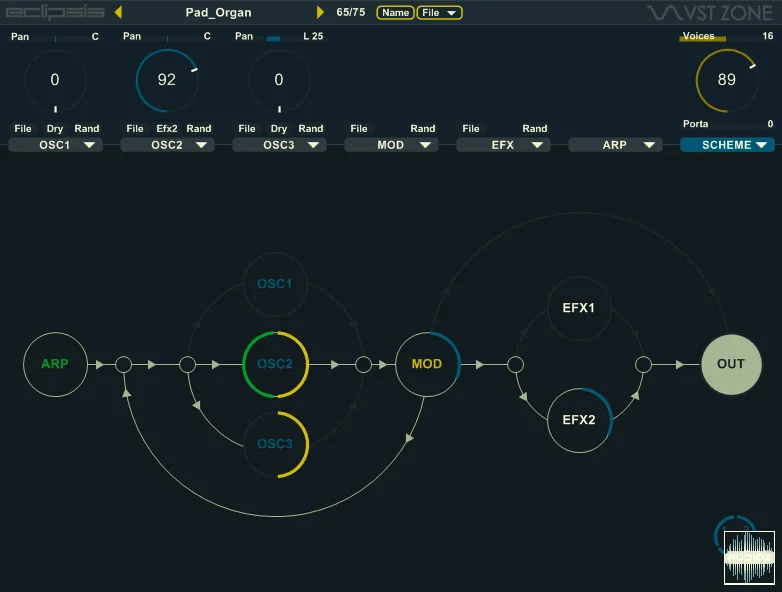This screenshot has height=592, width=782.
Task: Open the MOD dropdown menu
Action: (x=391, y=145)
